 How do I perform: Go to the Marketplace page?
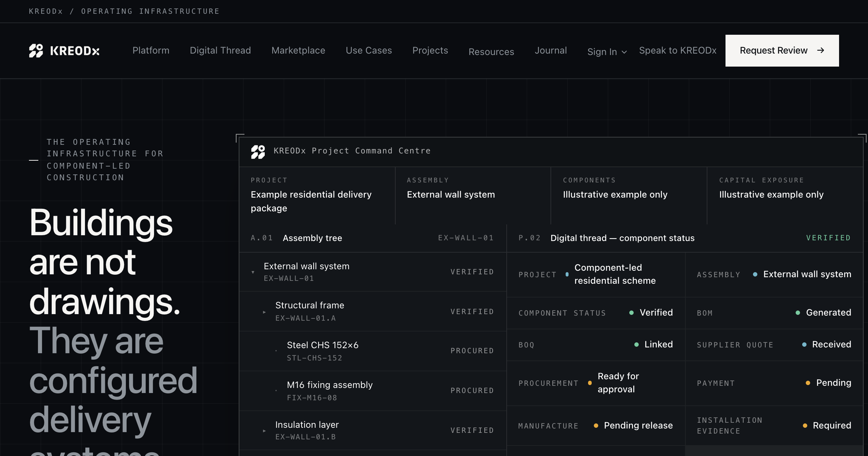pyautogui.click(x=298, y=50)
